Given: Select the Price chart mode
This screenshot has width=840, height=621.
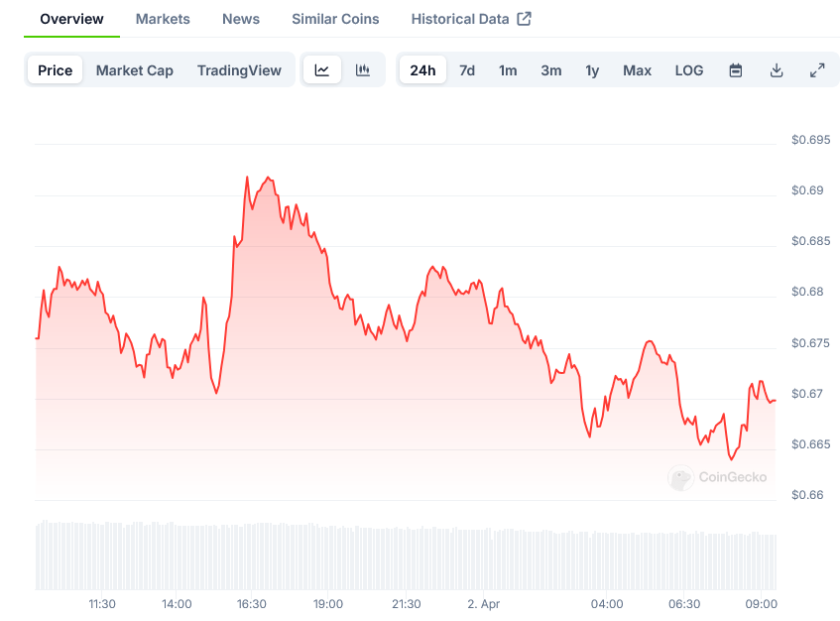Looking at the screenshot, I should click(56, 70).
